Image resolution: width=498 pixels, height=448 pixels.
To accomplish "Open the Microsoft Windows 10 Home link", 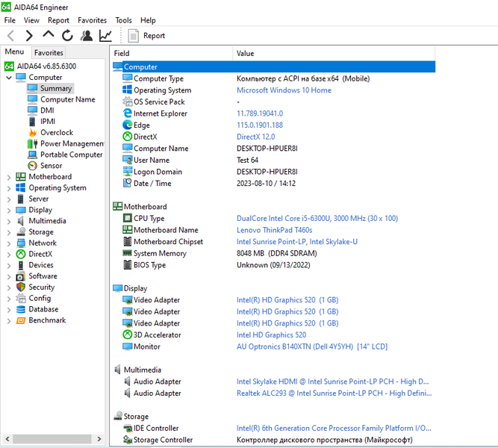I will [284, 90].
